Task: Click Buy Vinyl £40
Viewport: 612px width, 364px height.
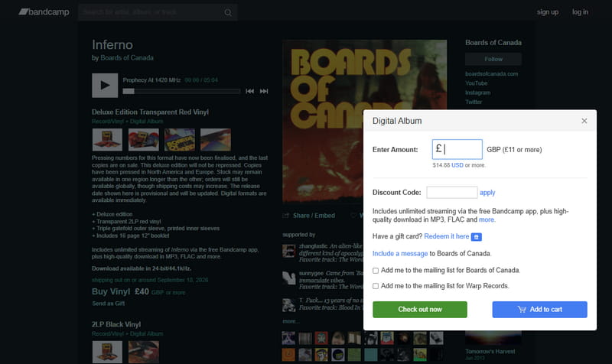Action: coord(120,292)
